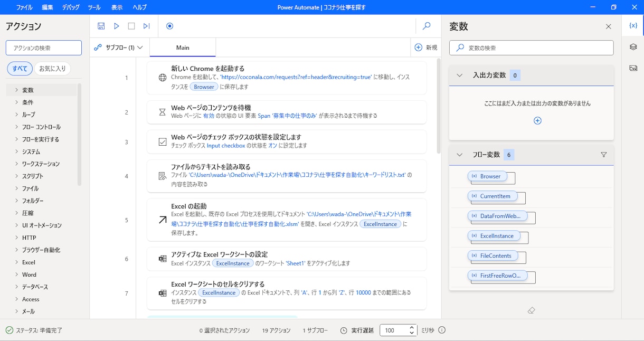
Task: Select the Browser flow variable
Action: click(x=486, y=176)
